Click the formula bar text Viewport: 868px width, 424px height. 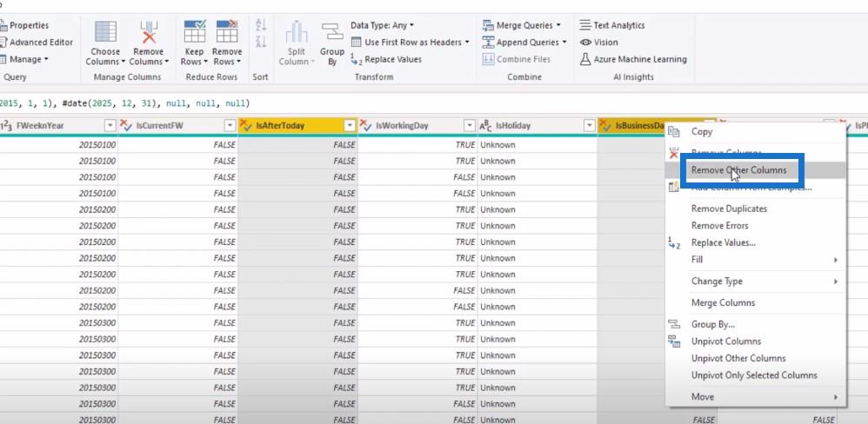pyautogui.click(x=124, y=103)
